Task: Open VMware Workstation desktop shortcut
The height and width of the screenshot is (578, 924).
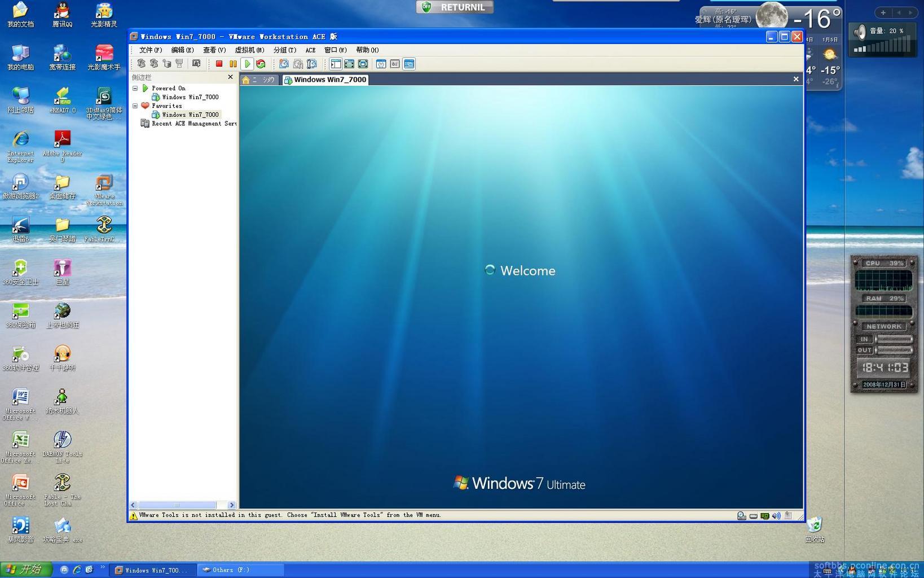Action: click(x=104, y=190)
